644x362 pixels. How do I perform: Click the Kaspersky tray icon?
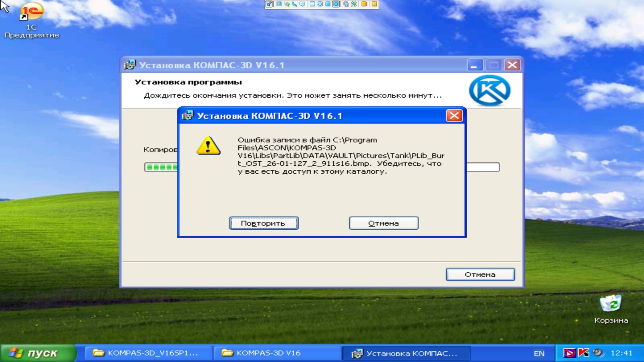(x=583, y=353)
